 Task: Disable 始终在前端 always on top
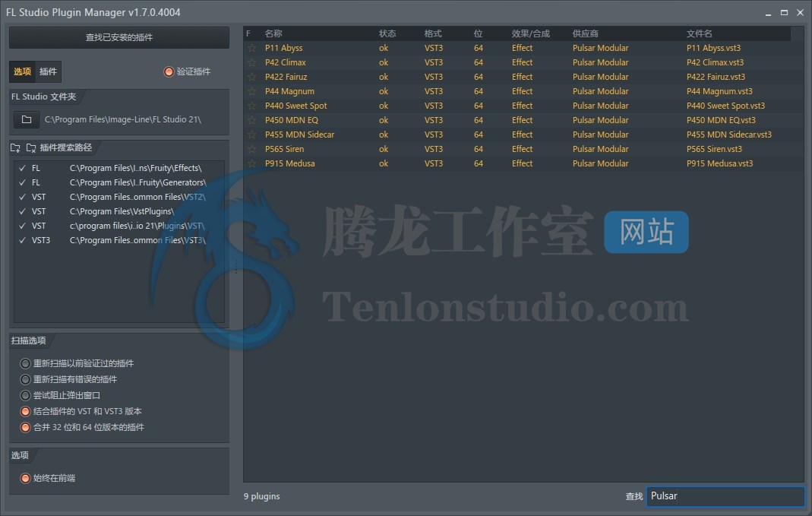[x=26, y=478]
